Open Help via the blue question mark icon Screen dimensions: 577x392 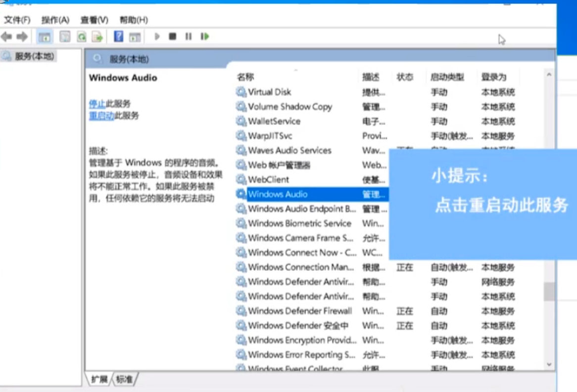[x=119, y=36]
